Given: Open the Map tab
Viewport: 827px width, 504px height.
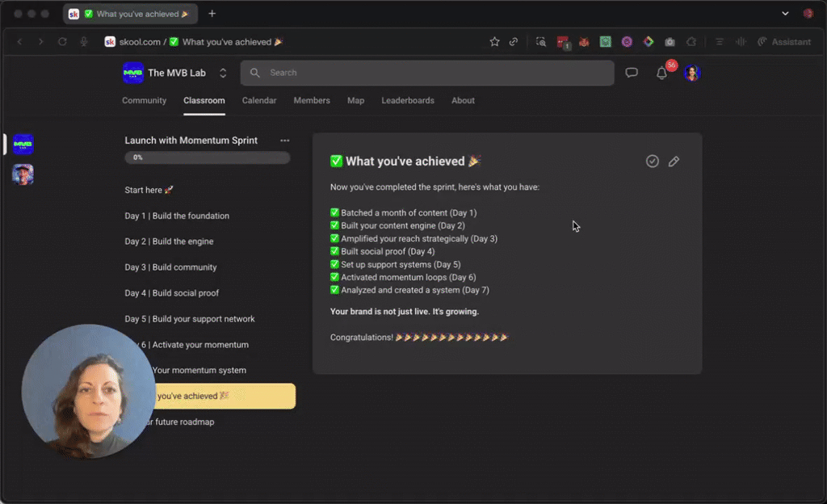Looking at the screenshot, I should 355,100.
